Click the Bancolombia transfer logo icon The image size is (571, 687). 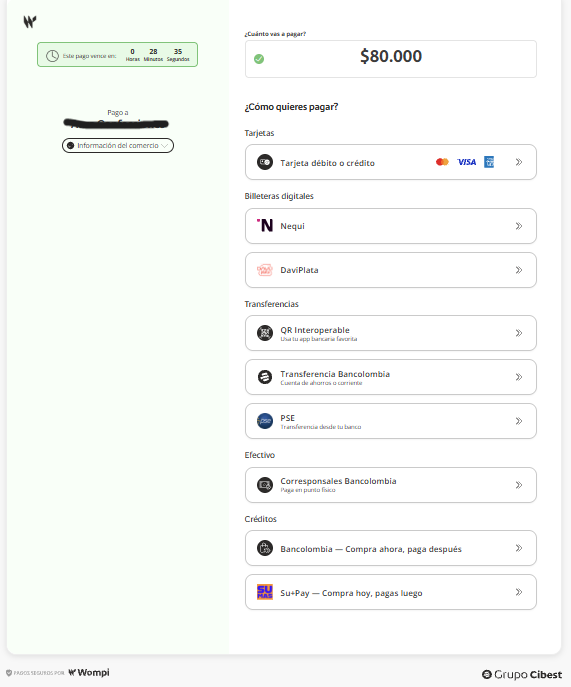tap(265, 377)
